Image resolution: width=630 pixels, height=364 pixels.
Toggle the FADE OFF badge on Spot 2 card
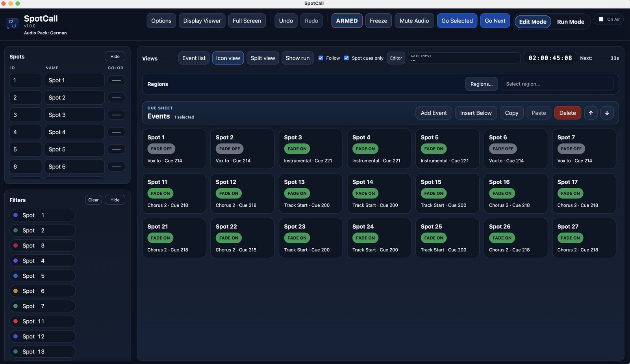[x=230, y=149]
